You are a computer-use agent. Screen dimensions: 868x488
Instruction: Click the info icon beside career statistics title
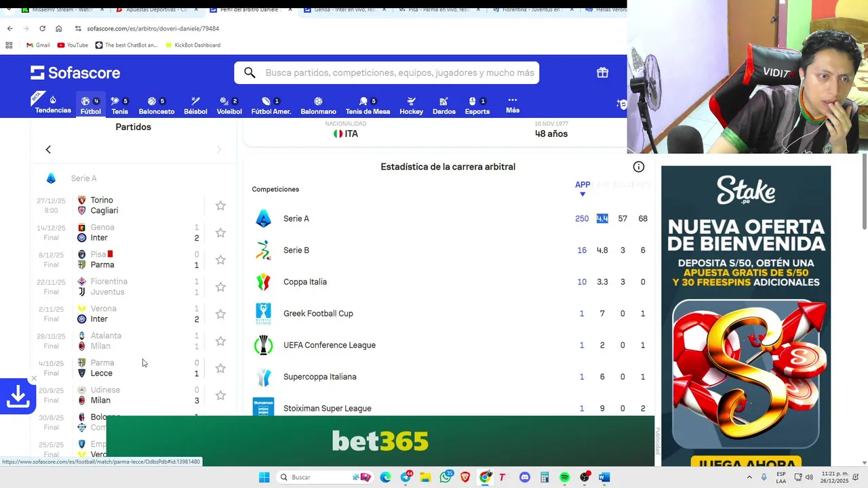(x=639, y=167)
